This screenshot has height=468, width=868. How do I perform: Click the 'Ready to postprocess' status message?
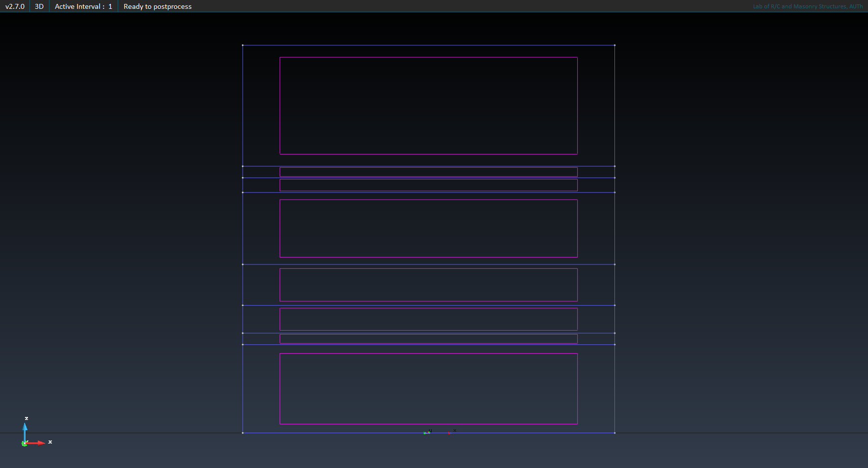point(157,6)
